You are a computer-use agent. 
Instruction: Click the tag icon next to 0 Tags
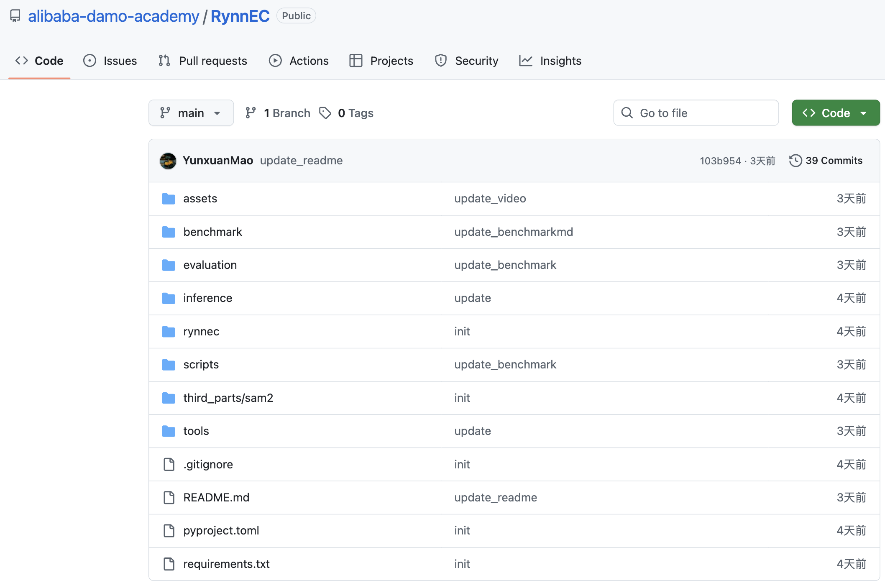coord(325,113)
